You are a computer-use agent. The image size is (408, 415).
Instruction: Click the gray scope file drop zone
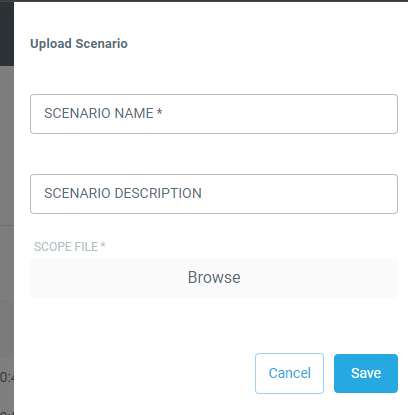coord(214,278)
